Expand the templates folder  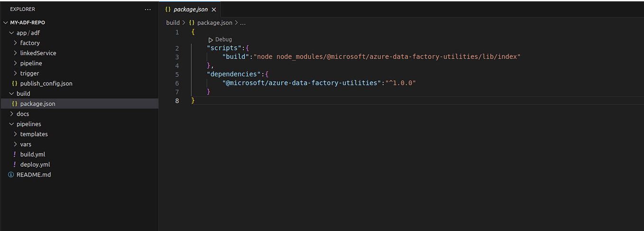tap(16, 134)
